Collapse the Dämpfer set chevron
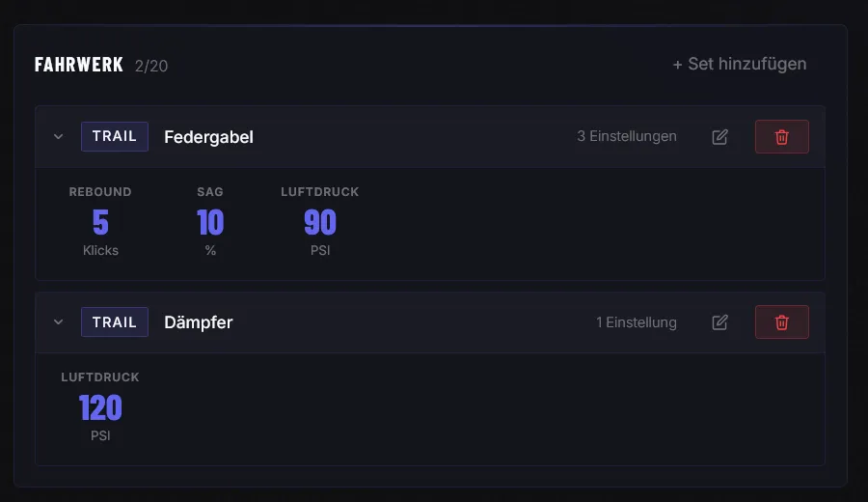This screenshot has width=868, height=502. click(x=58, y=322)
